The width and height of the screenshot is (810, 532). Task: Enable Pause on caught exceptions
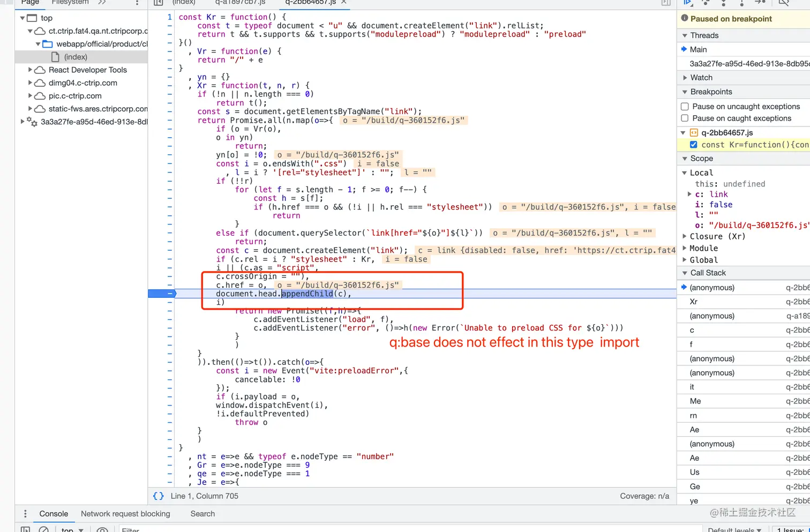[685, 118]
